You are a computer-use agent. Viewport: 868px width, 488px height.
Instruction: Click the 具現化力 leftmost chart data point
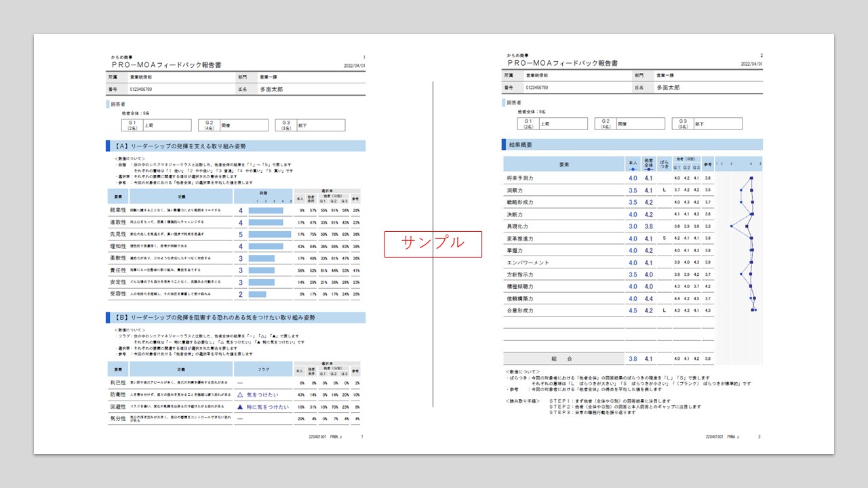point(731,226)
